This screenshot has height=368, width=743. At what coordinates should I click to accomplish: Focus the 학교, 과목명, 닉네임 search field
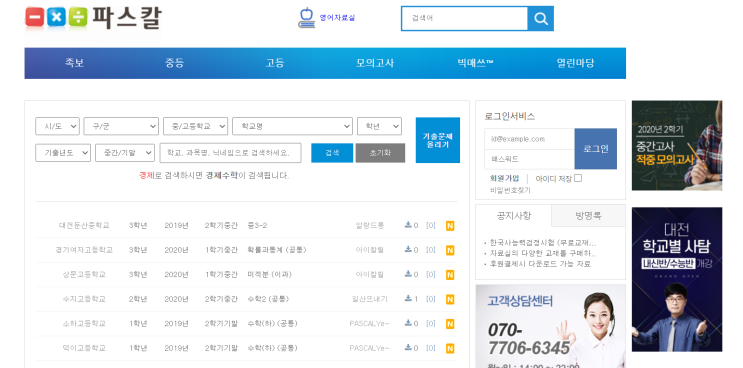pyautogui.click(x=230, y=153)
